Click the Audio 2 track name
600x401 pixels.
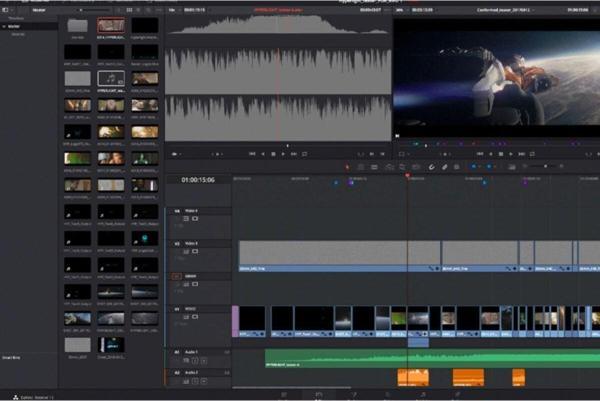(x=191, y=373)
